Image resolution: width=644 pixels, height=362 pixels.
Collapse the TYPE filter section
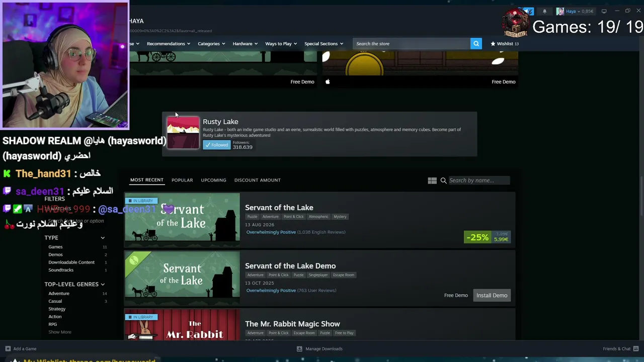coord(103,238)
